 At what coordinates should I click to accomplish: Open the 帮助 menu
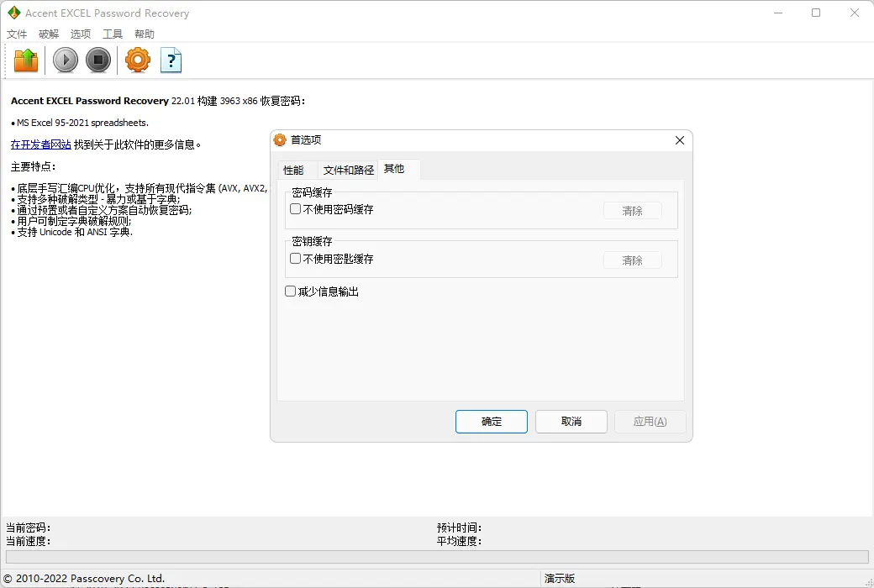pos(145,34)
